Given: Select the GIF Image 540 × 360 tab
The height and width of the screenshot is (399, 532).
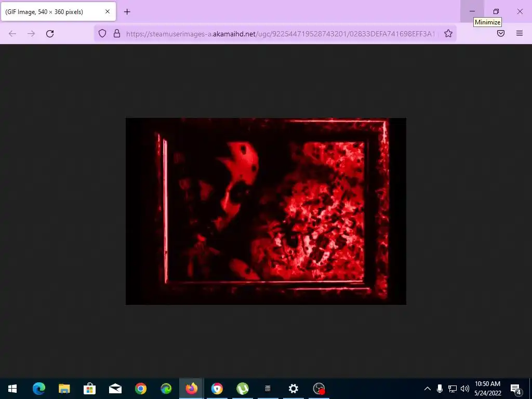Looking at the screenshot, I should [x=58, y=11].
